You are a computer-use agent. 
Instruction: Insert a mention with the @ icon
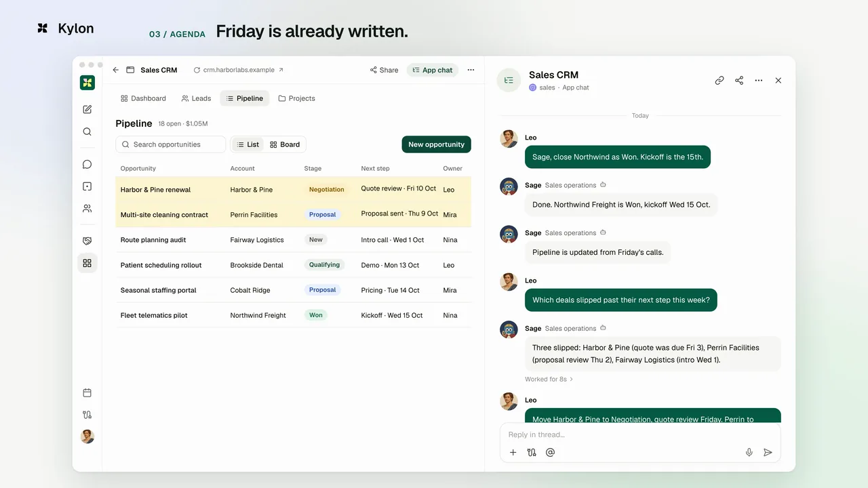(x=550, y=452)
